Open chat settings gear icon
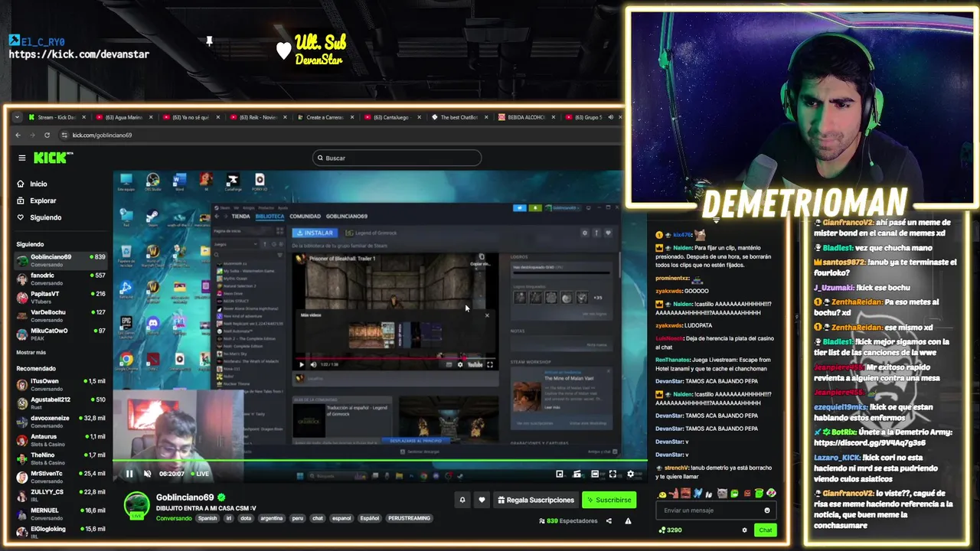Screen dimensions: 980x551 tap(744, 530)
